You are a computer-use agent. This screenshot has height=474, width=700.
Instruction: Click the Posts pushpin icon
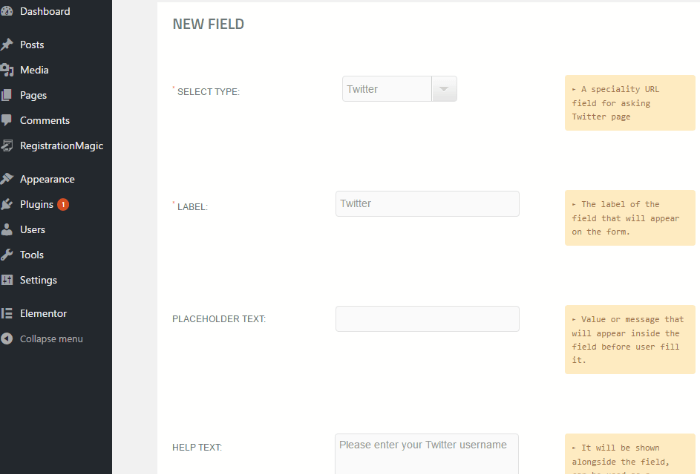(x=8, y=45)
